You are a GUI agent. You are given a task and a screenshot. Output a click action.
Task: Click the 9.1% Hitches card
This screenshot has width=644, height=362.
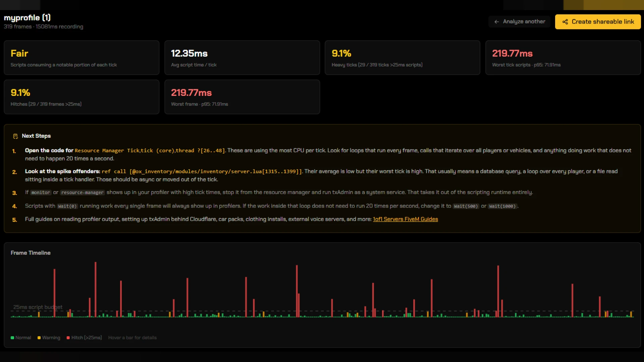point(82,97)
